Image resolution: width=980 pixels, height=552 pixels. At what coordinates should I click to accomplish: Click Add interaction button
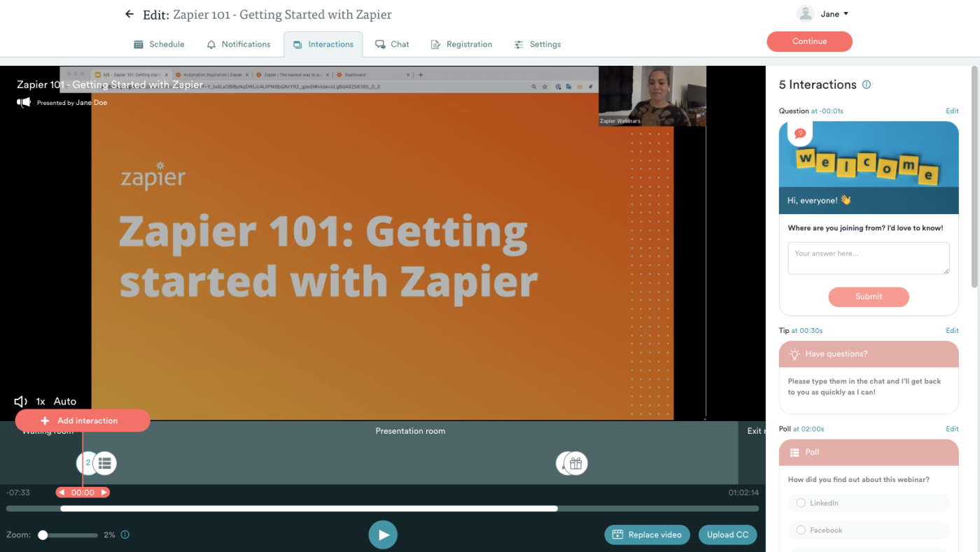pyautogui.click(x=83, y=420)
